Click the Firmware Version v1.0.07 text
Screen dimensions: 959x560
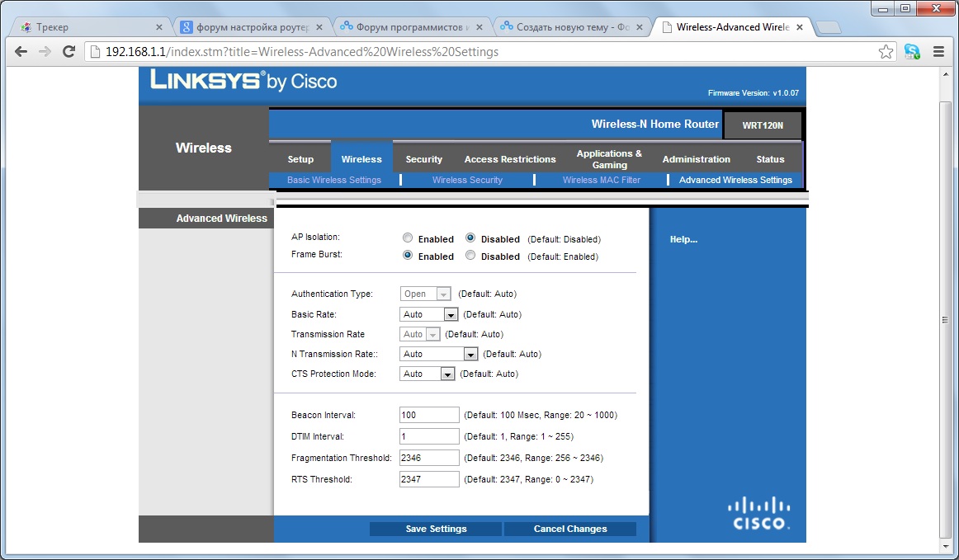[753, 93]
